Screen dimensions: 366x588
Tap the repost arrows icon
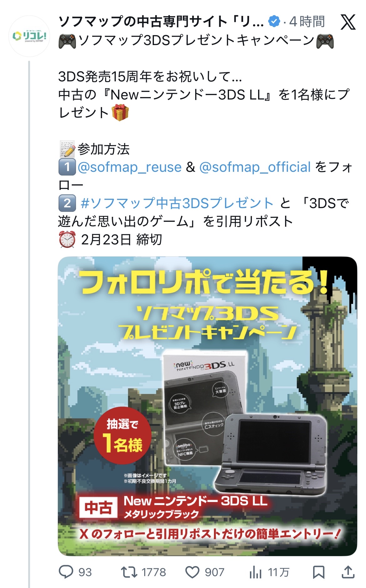click(x=129, y=572)
